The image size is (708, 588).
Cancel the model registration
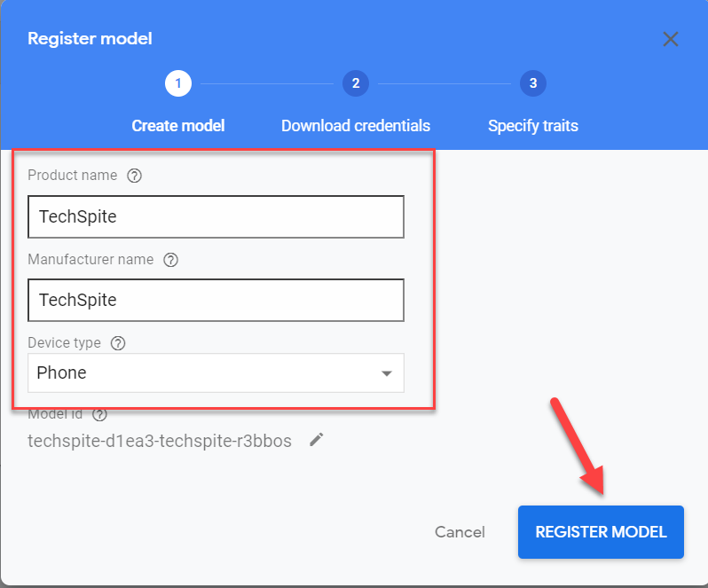click(460, 532)
